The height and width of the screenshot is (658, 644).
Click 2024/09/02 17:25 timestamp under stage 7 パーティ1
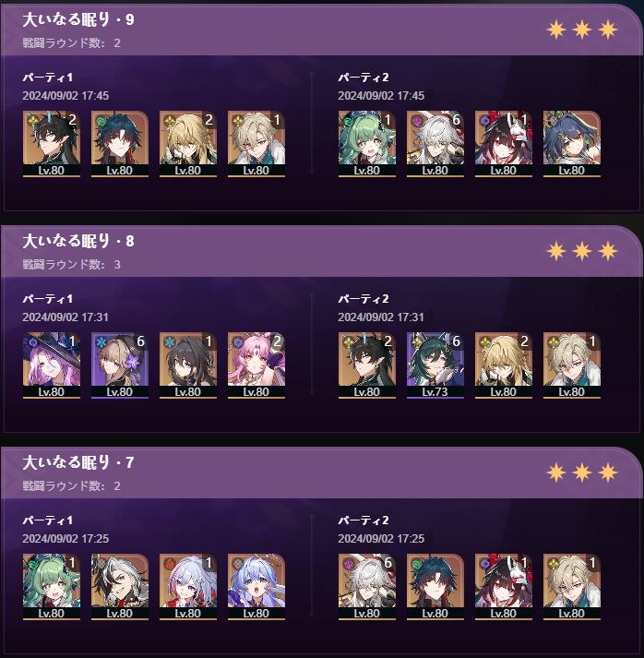coord(66,538)
